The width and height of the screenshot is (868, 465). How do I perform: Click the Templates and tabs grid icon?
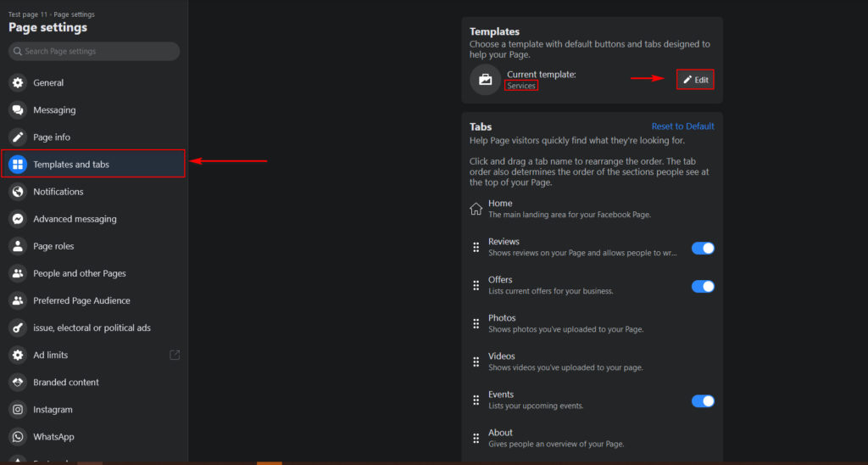[18, 164]
